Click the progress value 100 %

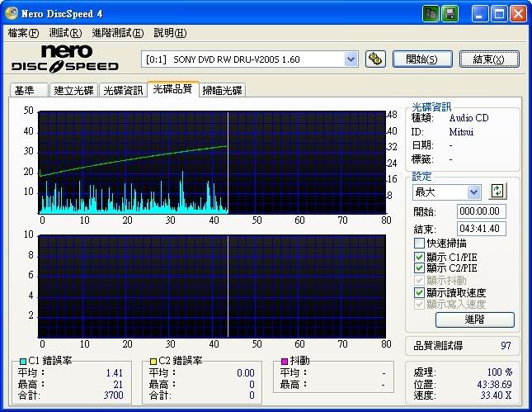pos(500,372)
